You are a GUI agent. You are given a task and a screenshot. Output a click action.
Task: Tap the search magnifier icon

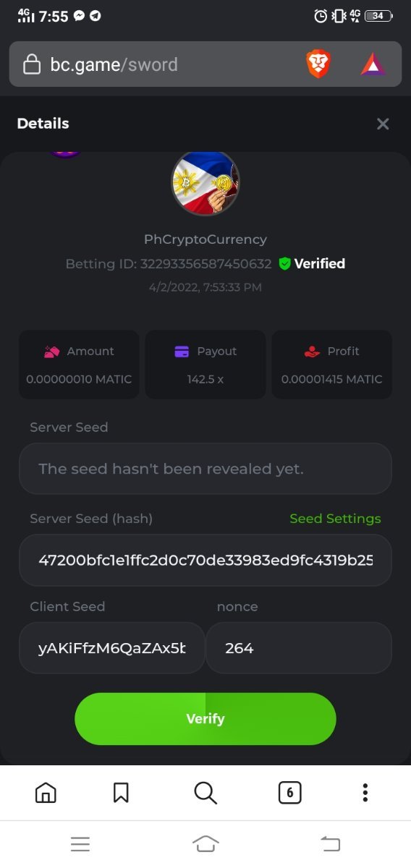coord(205,793)
